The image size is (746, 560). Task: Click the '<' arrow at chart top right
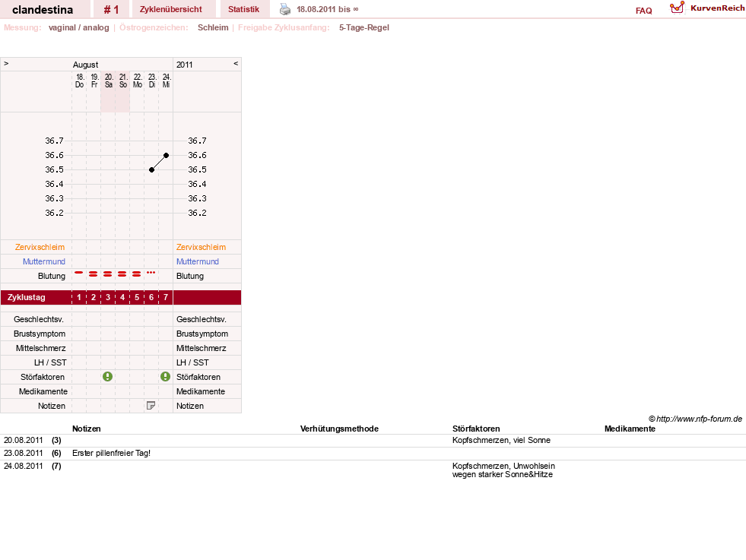[236, 63]
